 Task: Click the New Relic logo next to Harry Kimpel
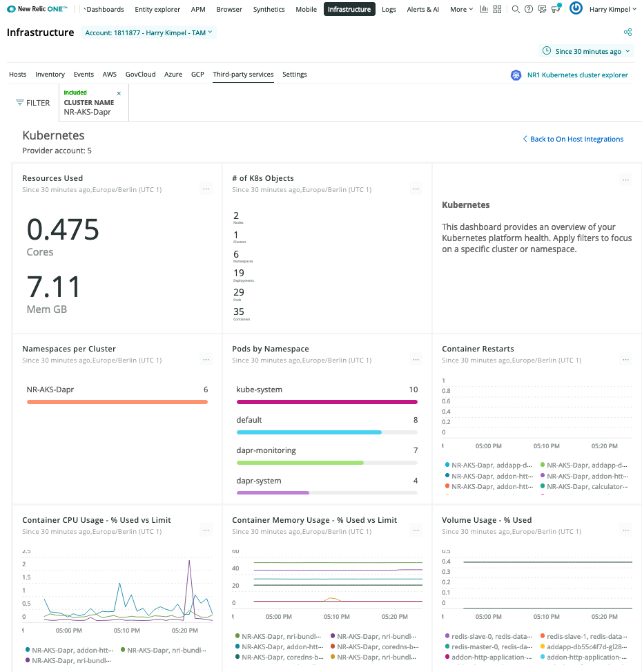click(576, 9)
